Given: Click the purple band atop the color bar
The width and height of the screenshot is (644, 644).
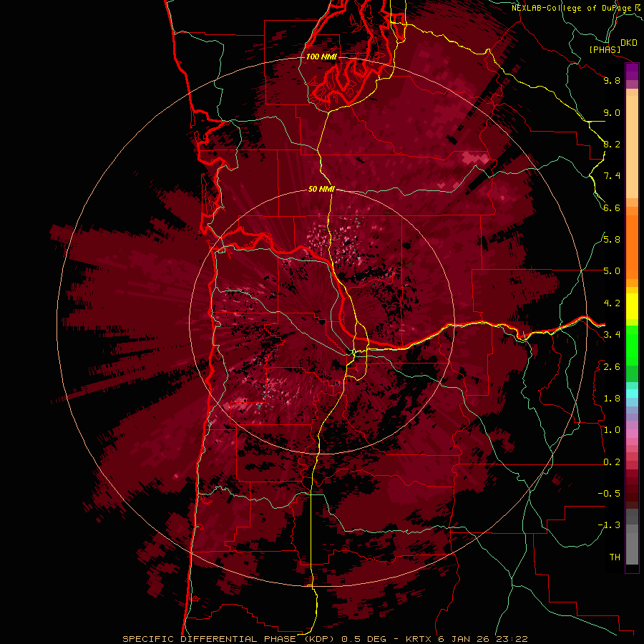Looking at the screenshot, I should pos(632,72).
